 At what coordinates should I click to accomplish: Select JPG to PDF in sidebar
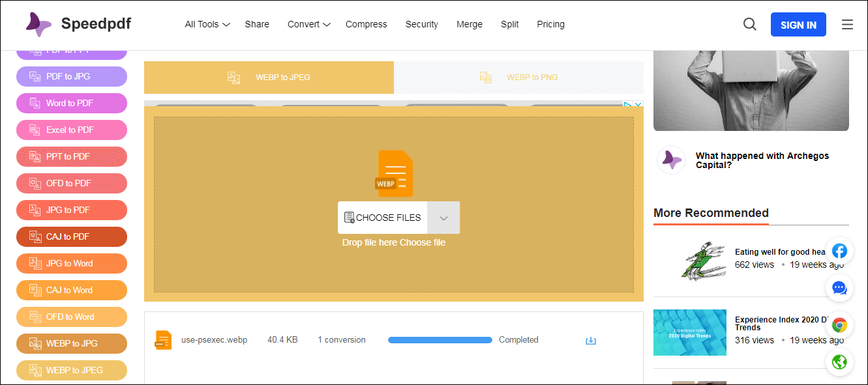(72, 210)
